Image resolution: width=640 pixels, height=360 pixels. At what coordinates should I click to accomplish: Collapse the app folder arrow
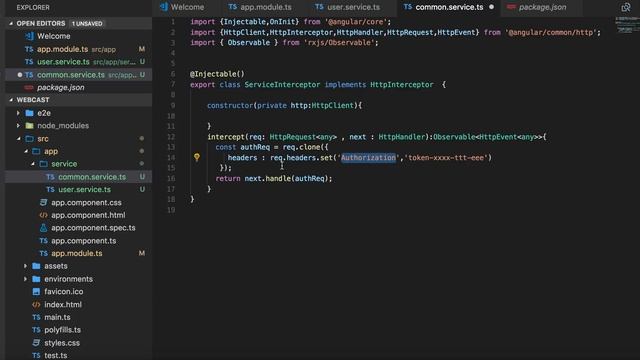coord(26,151)
